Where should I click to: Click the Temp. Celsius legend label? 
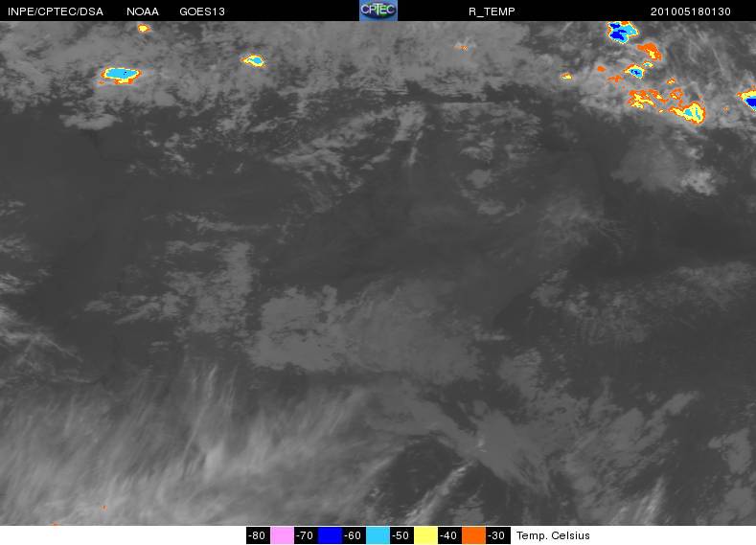[553, 535]
